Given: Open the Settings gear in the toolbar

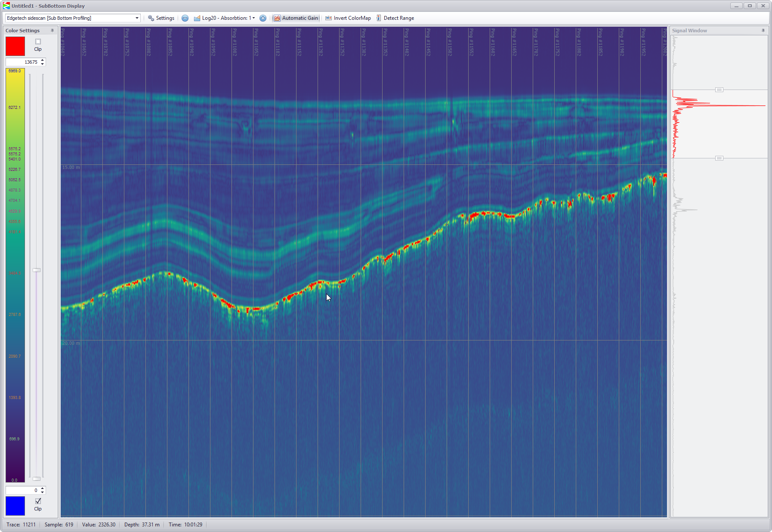Looking at the screenshot, I should coord(161,18).
